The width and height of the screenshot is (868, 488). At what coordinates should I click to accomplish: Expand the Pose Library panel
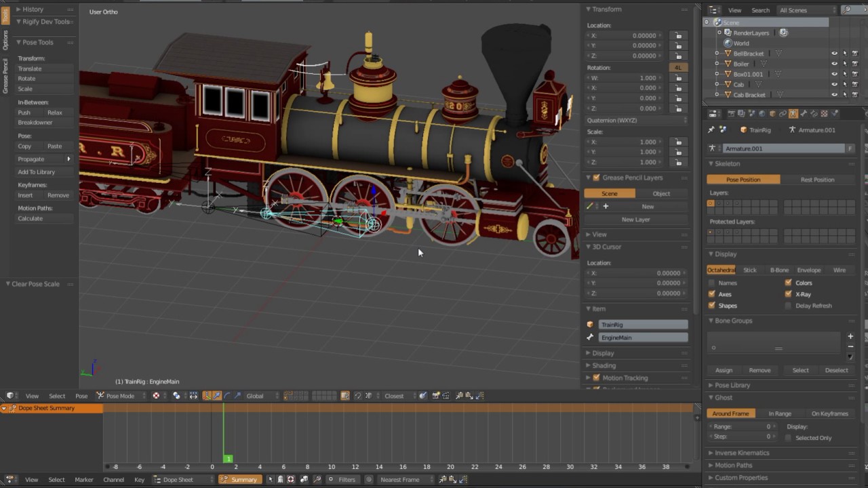(x=732, y=385)
